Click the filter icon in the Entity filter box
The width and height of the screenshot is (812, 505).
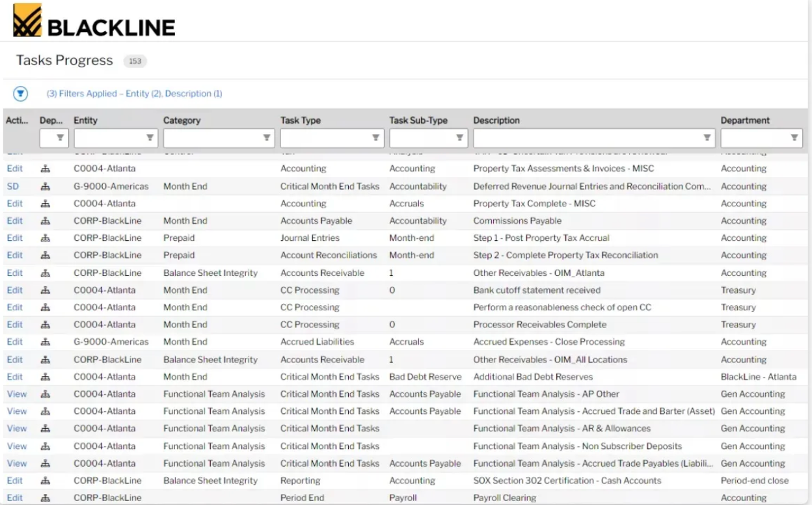[x=150, y=137]
